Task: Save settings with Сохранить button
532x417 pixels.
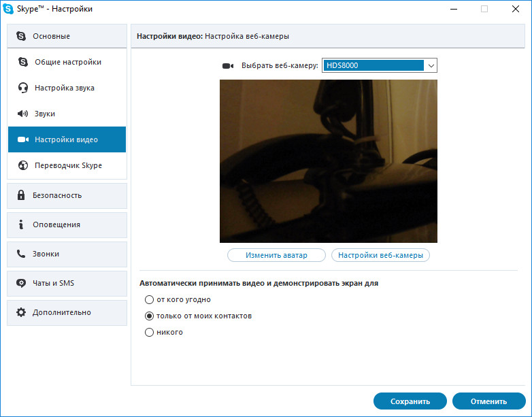Action: (x=410, y=401)
